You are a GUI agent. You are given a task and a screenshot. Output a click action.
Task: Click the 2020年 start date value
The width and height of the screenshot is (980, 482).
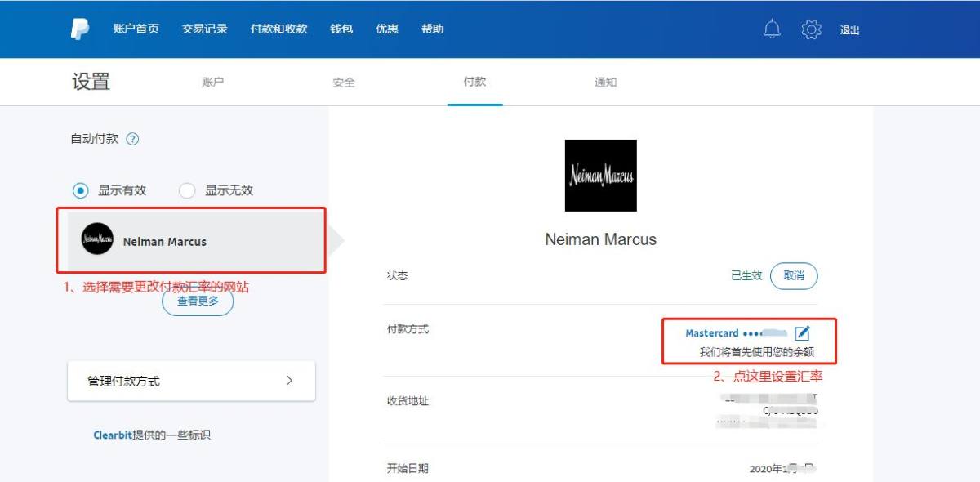(x=782, y=469)
